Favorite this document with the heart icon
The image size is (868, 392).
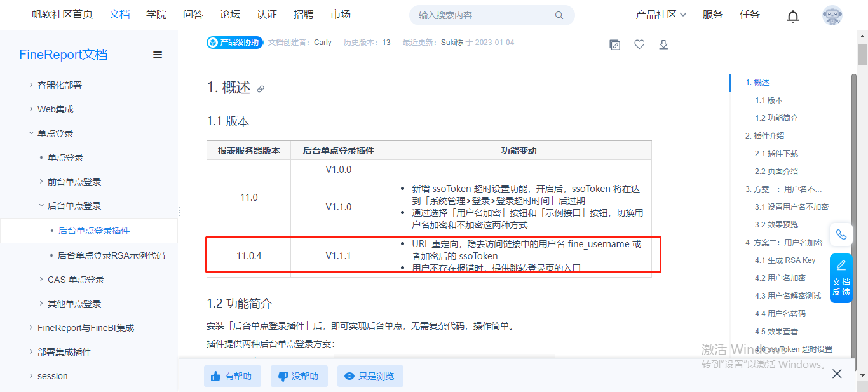pyautogui.click(x=639, y=44)
